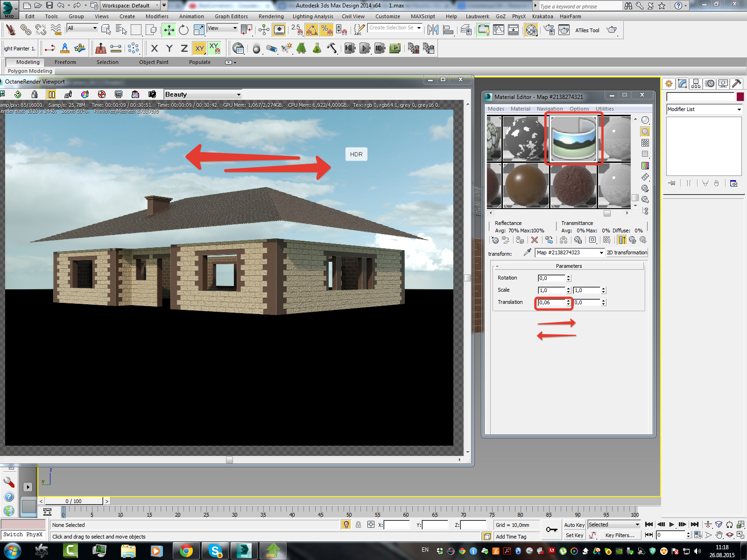This screenshot has height=560, width=747.
Task: Select the Select and Rotate tool
Action: (183, 30)
